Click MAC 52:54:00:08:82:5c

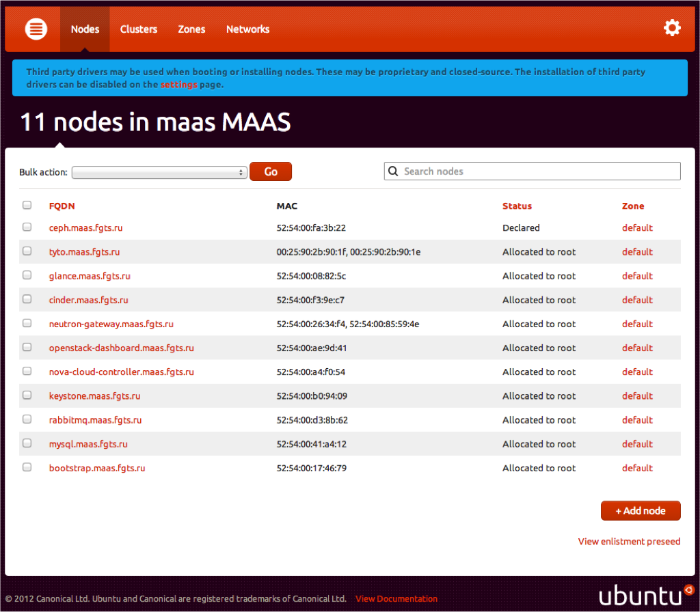[311, 276]
